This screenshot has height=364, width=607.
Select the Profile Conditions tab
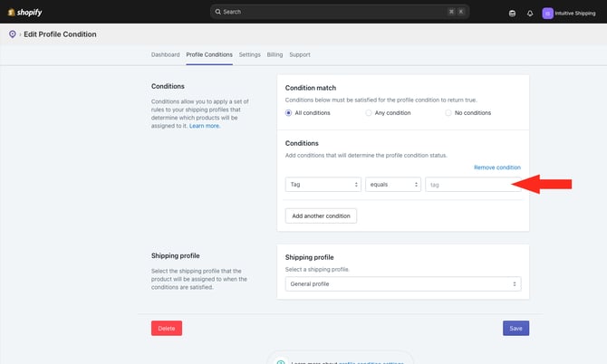click(209, 54)
